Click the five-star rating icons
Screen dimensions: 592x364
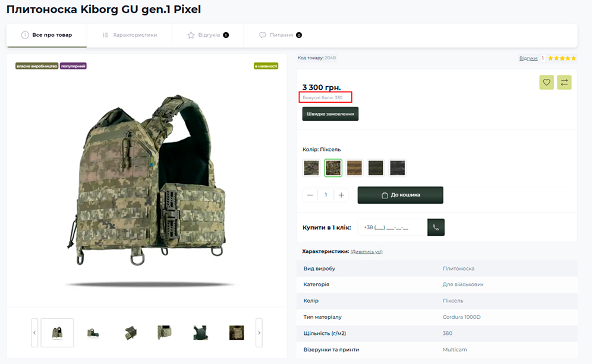(562, 58)
